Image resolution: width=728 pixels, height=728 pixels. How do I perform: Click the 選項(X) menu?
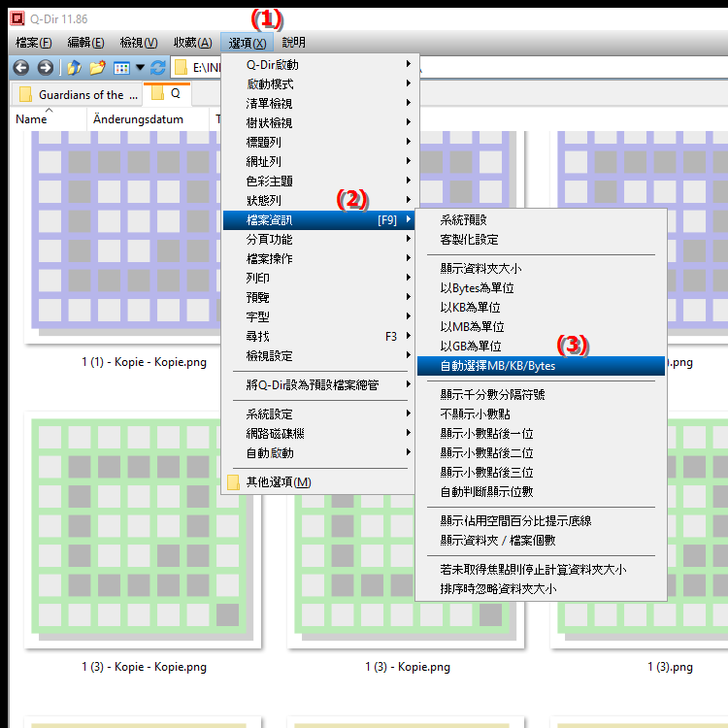(247, 43)
